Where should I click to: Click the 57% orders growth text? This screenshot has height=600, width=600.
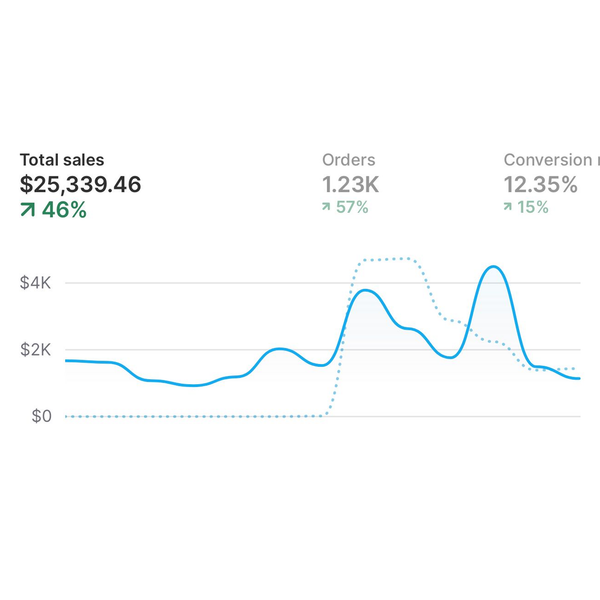tap(351, 208)
